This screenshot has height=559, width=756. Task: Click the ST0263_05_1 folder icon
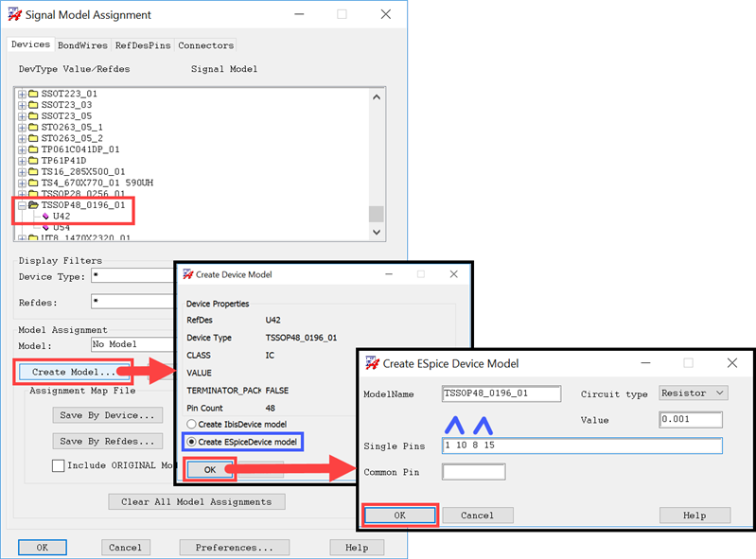(34, 128)
